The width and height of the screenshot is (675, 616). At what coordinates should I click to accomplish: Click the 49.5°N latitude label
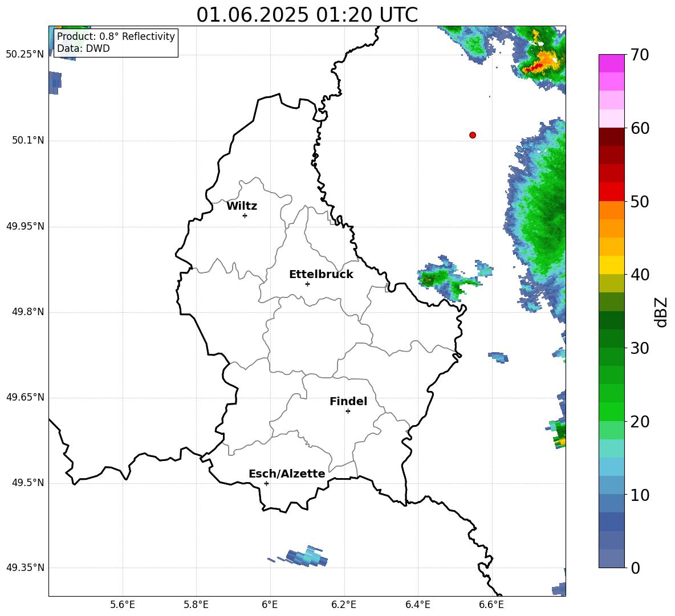[x=28, y=483]
